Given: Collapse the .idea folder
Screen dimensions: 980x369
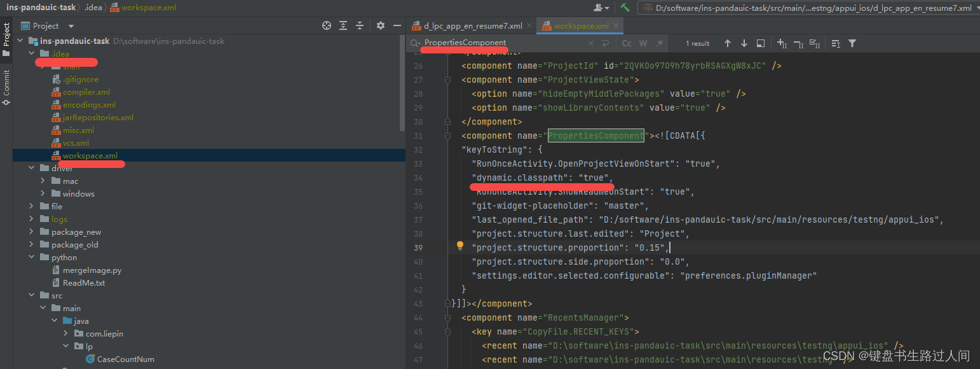Looking at the screenshot, I should 31,53.
